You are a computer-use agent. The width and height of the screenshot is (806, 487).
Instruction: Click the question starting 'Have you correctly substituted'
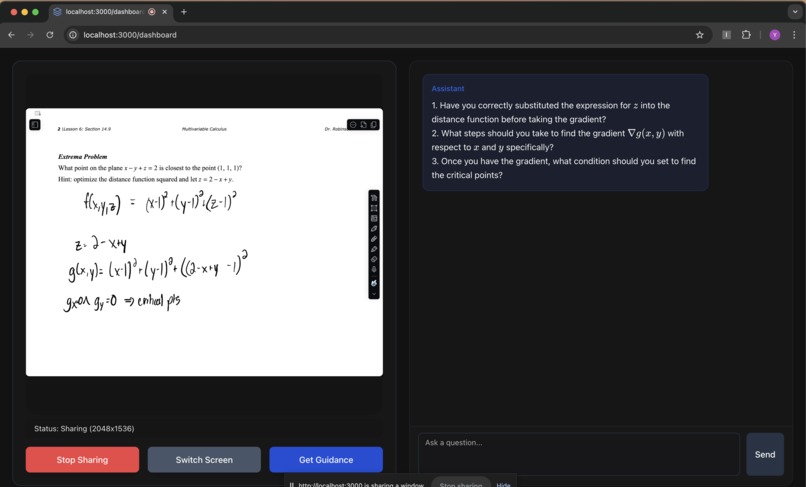(551, 112)
